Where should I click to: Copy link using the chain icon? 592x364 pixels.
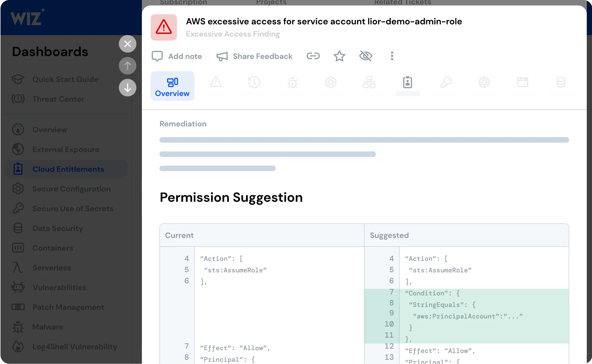(313, 56)
